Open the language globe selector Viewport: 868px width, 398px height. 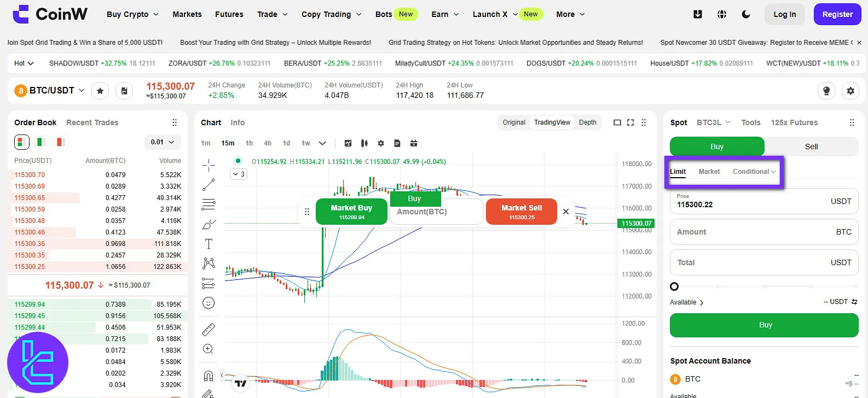click(x=722, y=14)
